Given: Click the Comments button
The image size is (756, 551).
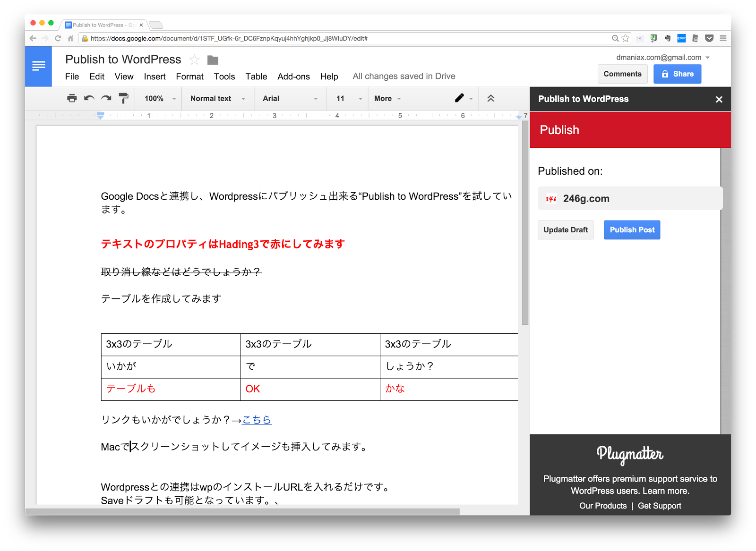Looking at the screenshot, I should tap(622, 74).
